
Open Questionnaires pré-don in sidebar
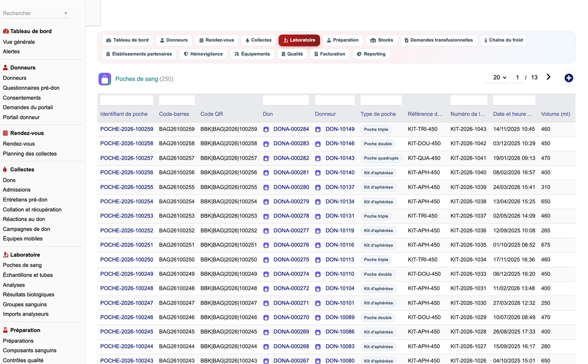tap(31, 88)
